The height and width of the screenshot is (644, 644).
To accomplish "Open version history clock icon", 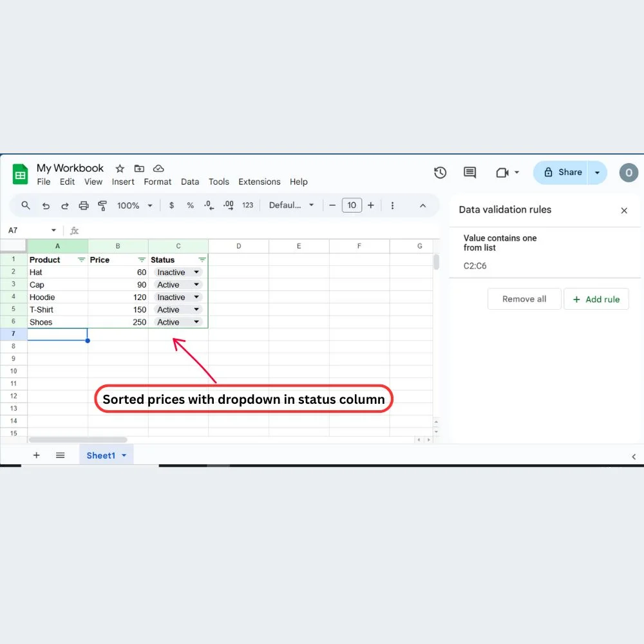I will [x=440, y=173].
